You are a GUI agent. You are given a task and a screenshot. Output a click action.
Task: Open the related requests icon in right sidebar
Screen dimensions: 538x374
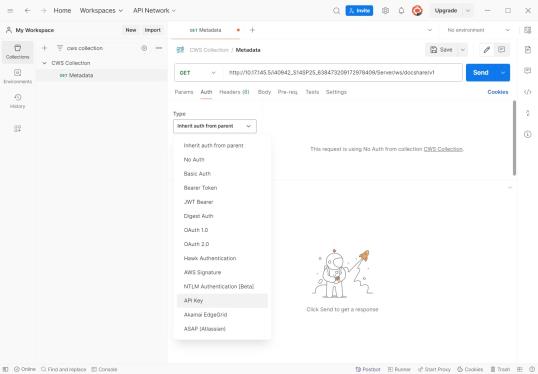pos(527,113)
